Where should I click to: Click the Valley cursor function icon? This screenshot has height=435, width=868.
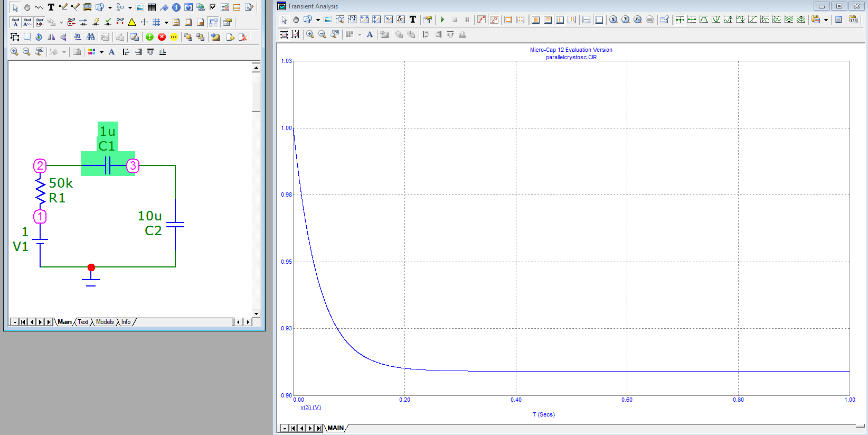[716, 20]
